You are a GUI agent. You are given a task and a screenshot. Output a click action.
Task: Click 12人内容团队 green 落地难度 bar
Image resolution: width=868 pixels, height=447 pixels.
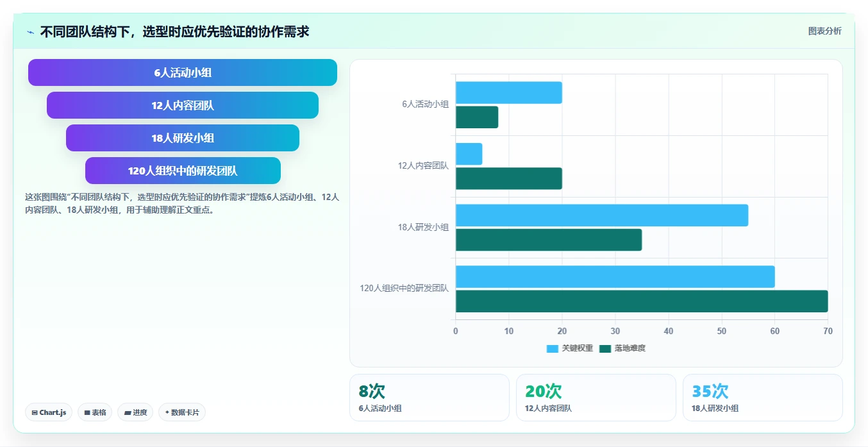509,178
